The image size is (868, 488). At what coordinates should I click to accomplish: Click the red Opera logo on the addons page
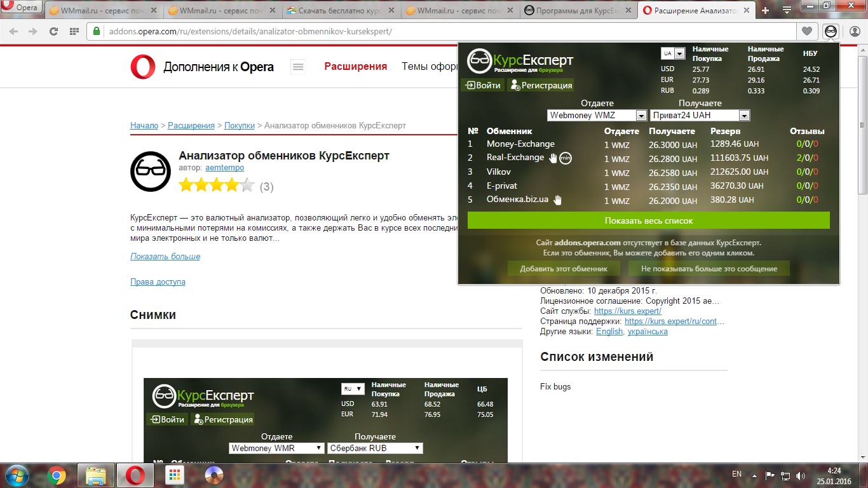pos(143,67)
